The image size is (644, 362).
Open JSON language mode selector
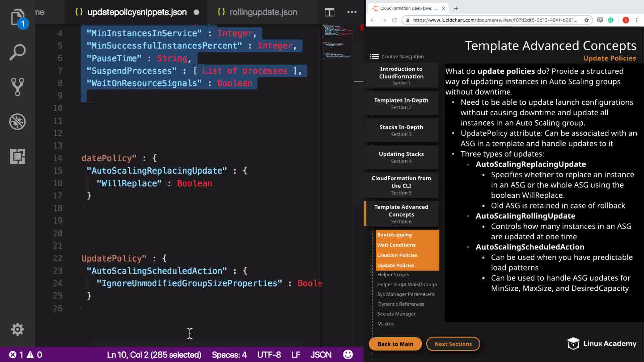(x=321, y=355)
